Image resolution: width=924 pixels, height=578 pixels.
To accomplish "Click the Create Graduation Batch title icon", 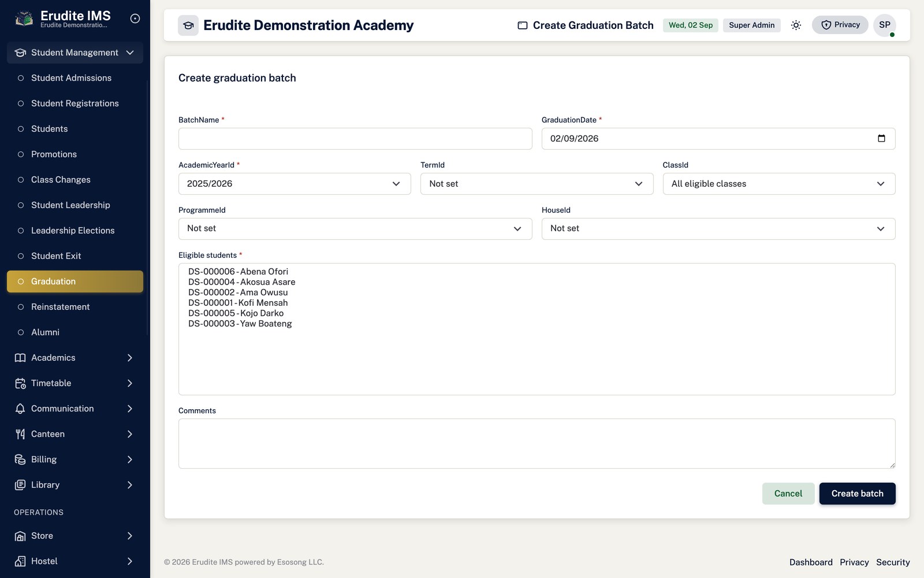I will pyautogui.click(x=523, y=25).
